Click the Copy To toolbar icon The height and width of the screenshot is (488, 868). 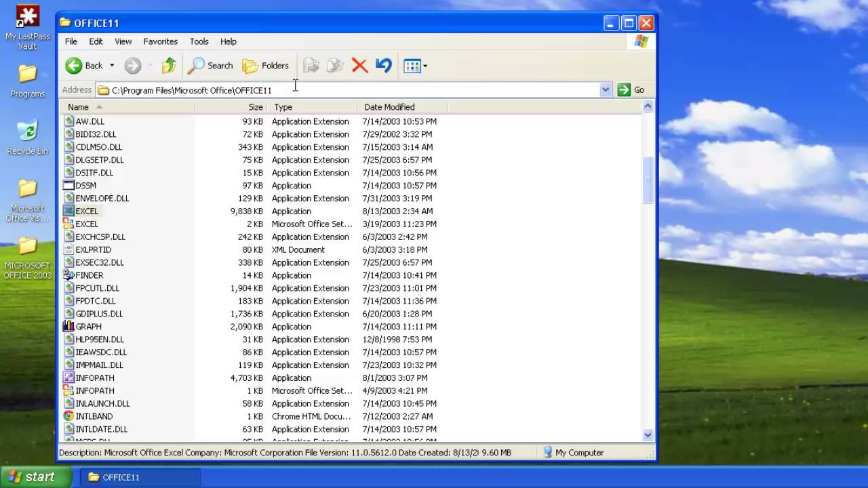tap(335, 66)
